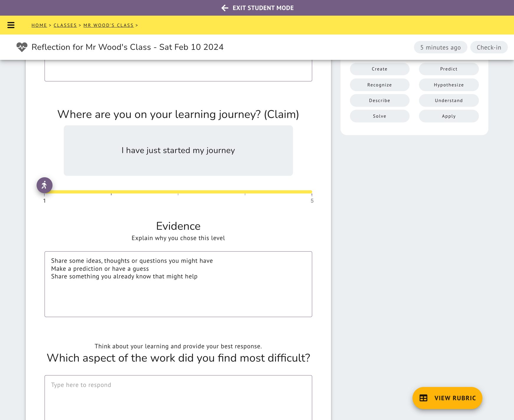The height and width of the screenshot is (420, 514).
Task: Click 'Which aspect of the work' question
Action: click(178, 358)
